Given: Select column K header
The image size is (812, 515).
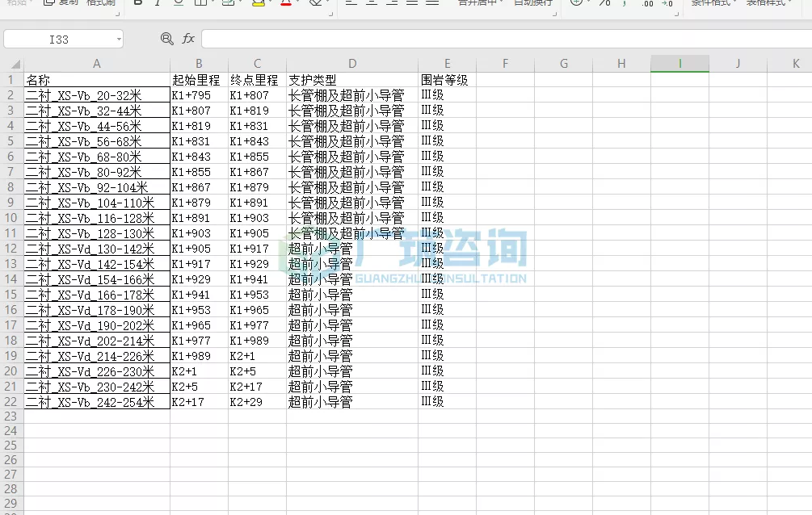Looking at the screenshot, I should tap(789, 64).
